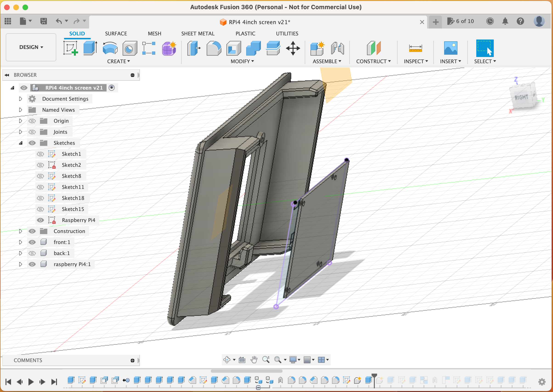Toggle visibility of the back:1 component

(33, 253)
